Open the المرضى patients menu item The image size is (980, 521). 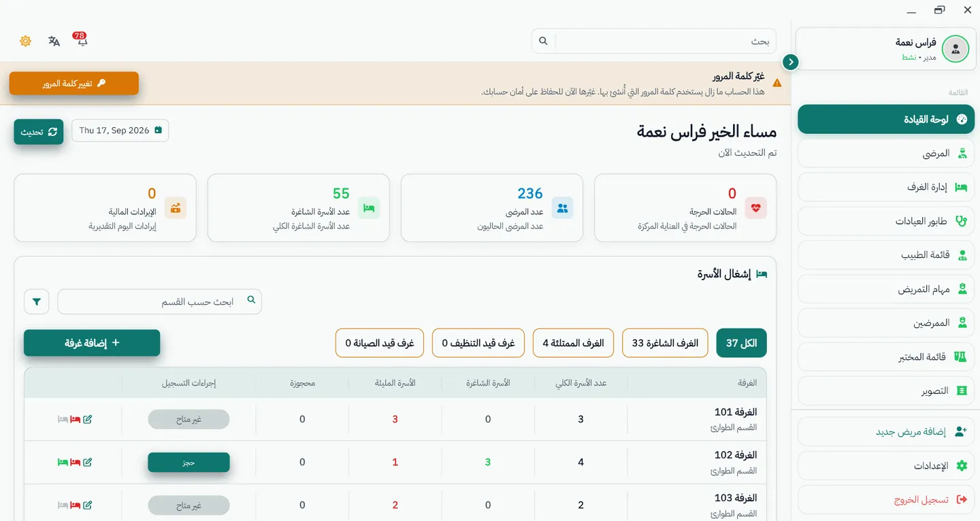click(885, 153)
